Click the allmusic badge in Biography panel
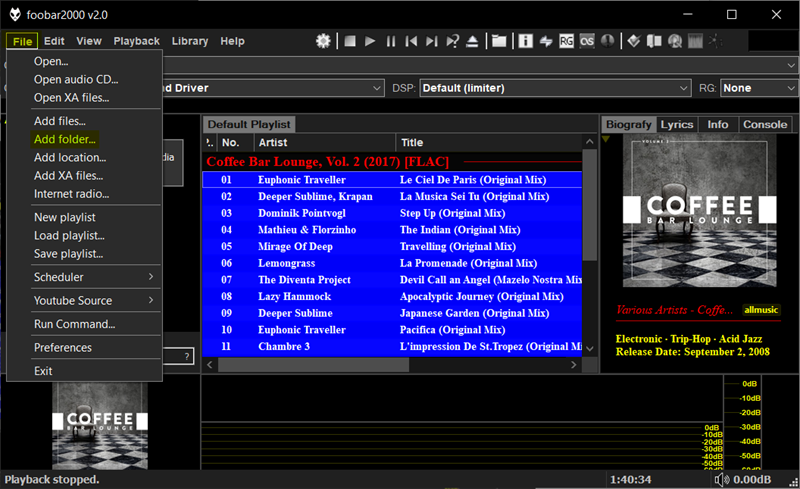This screenshot has width=800, height=489. (x=761, y=310)
